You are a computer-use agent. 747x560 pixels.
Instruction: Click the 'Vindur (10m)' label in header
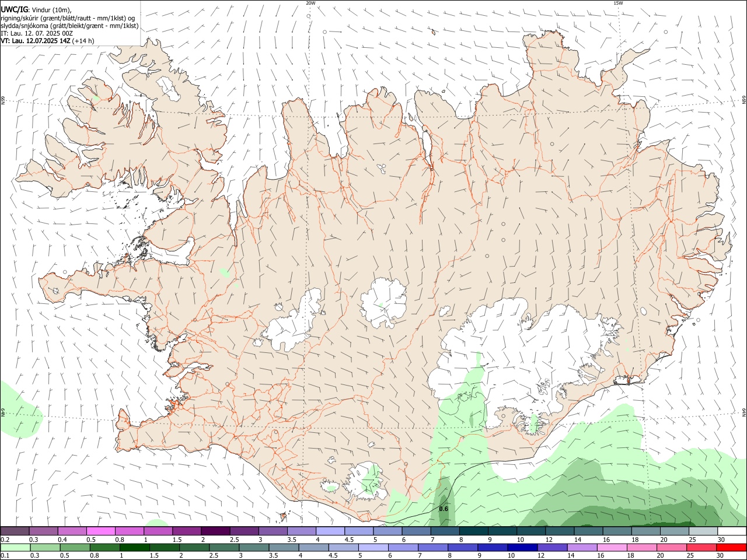click(52, 10)
